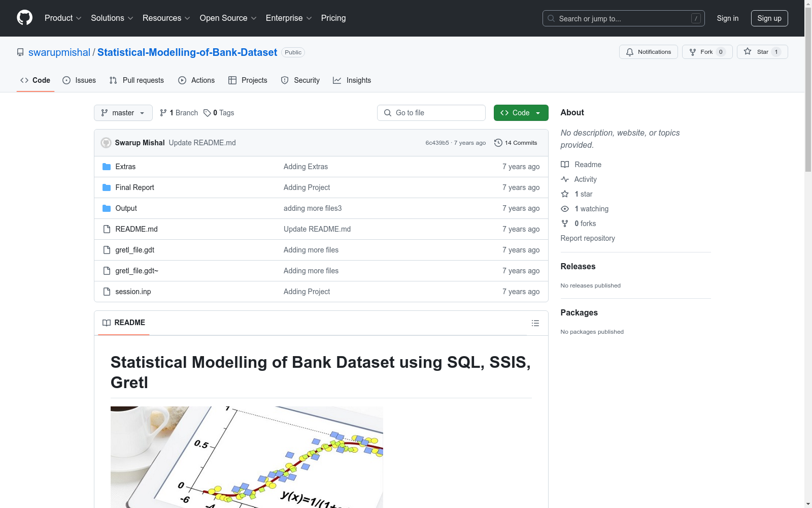Click the Output folder icon
The width and height of the screenshot is (812, 508).
pos(107,208)
